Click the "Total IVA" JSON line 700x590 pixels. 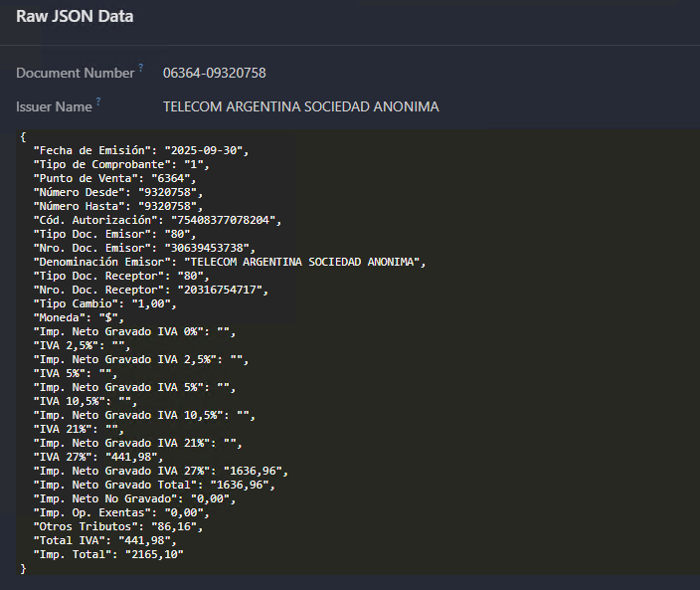coord(103,540)
